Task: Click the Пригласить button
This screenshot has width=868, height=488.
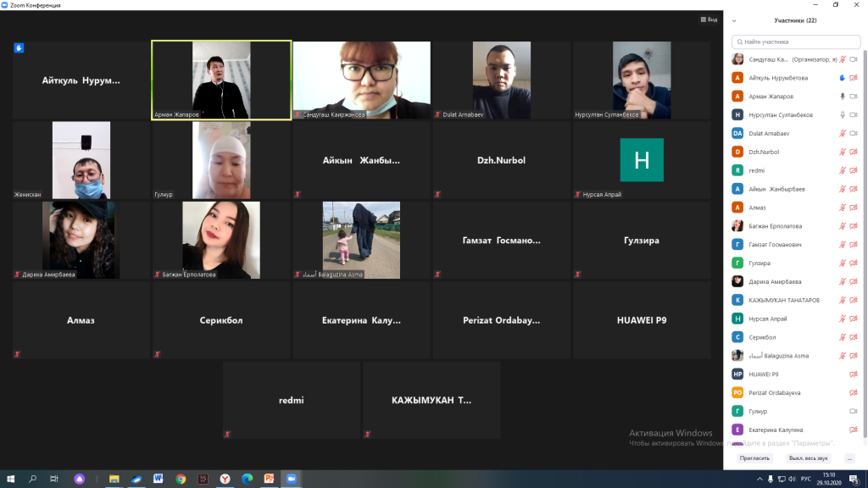Action: click(x=754, y=458)
